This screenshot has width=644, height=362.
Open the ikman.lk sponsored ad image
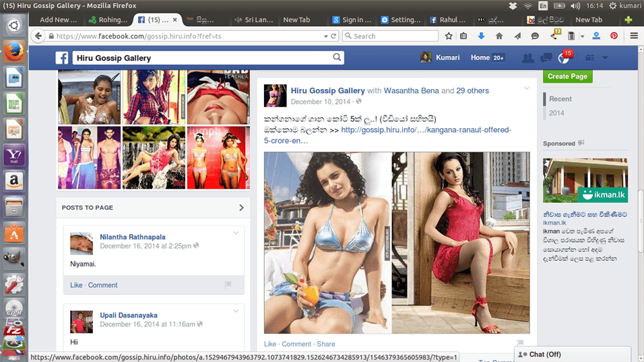(x=585, y=181)
